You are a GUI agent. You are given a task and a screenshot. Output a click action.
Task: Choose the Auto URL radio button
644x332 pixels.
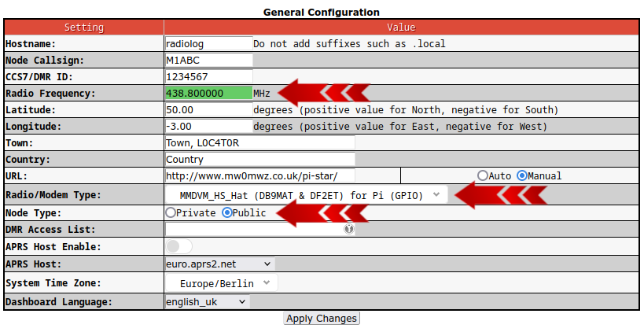[x=483, y=175]
